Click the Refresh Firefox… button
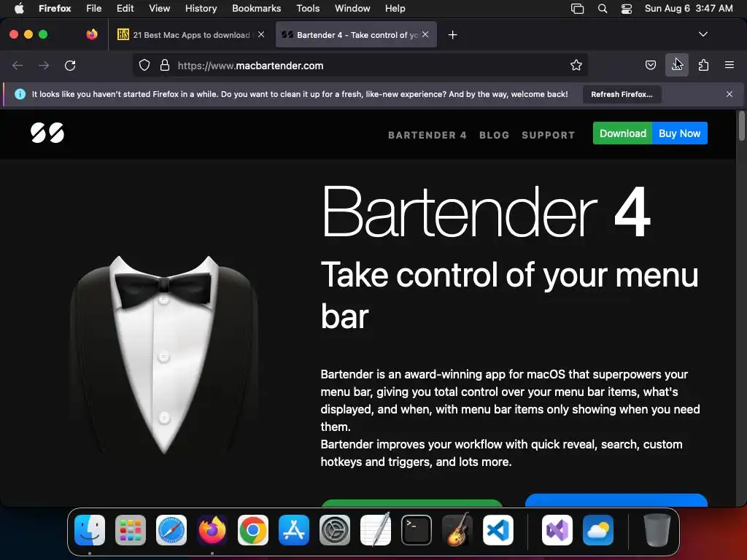This screenshot has width=747, height=560. (x=622, y=94)
